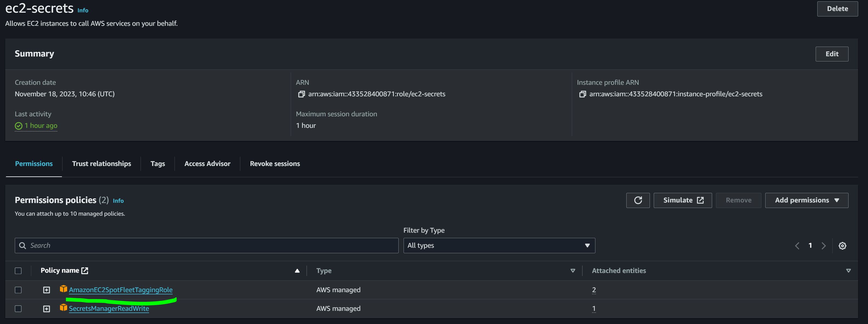Open the policy Simulate tool
Screen dimensions: 868x324
tap(683, 201)
